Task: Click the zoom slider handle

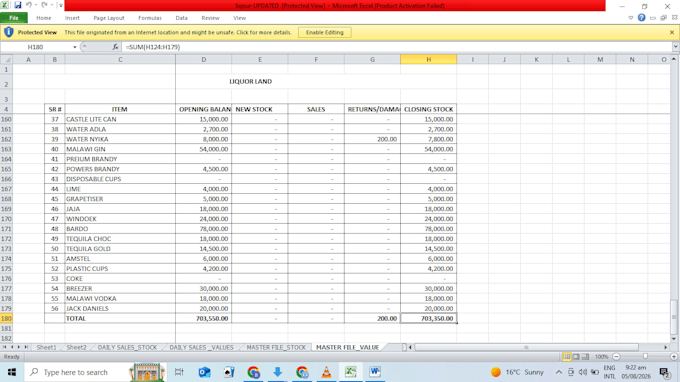Action: tap(645, 357)
